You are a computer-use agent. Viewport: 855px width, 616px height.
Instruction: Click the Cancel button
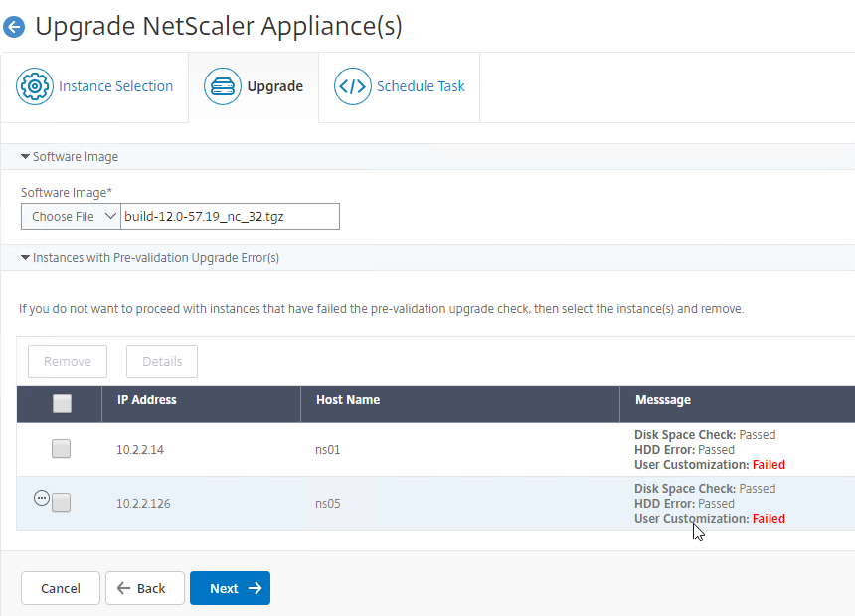61,588
